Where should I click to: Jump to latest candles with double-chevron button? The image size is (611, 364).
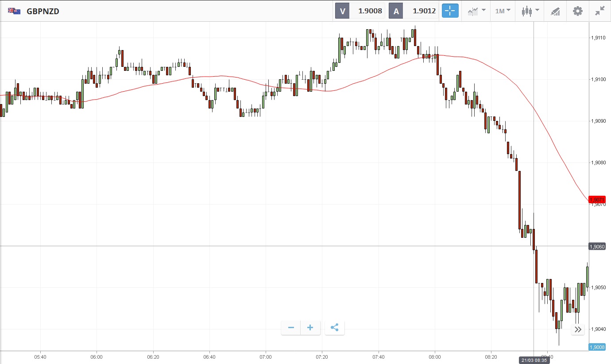578,329
